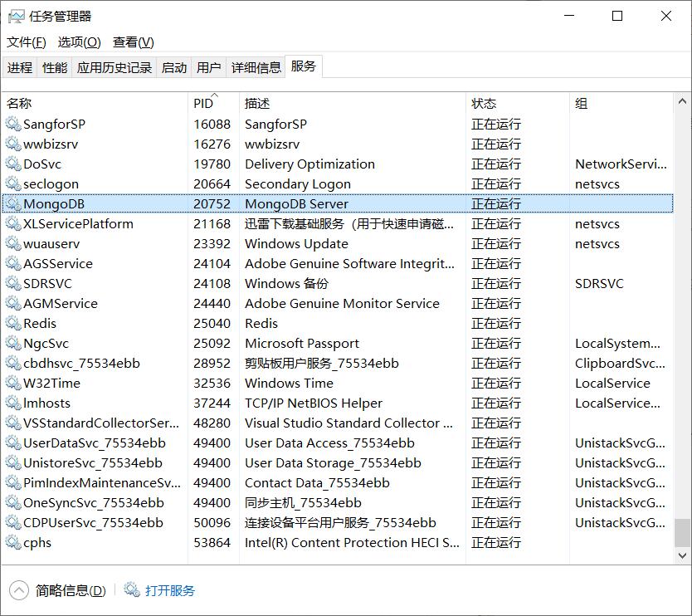The image size is (692, 616).
Task: Click the gear icon beside seclogon
Action: pyautogui.click(x=13, y=183)
